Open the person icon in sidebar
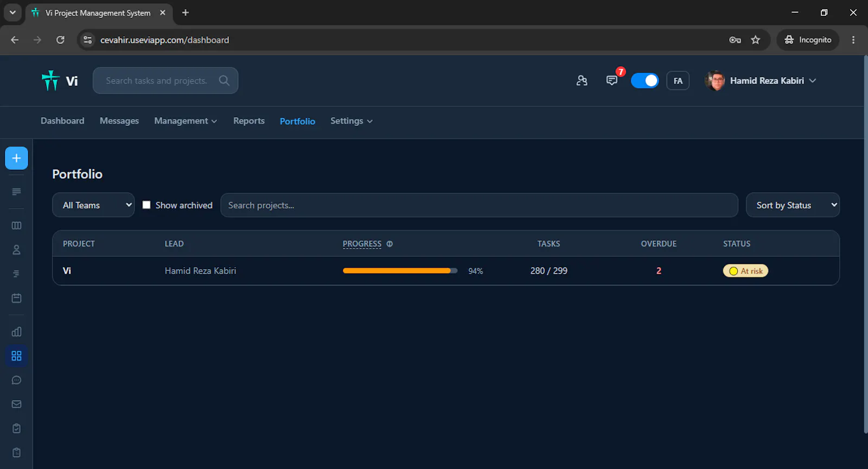The height and width of the screenshot is (469, 868). tap(16, 250)
